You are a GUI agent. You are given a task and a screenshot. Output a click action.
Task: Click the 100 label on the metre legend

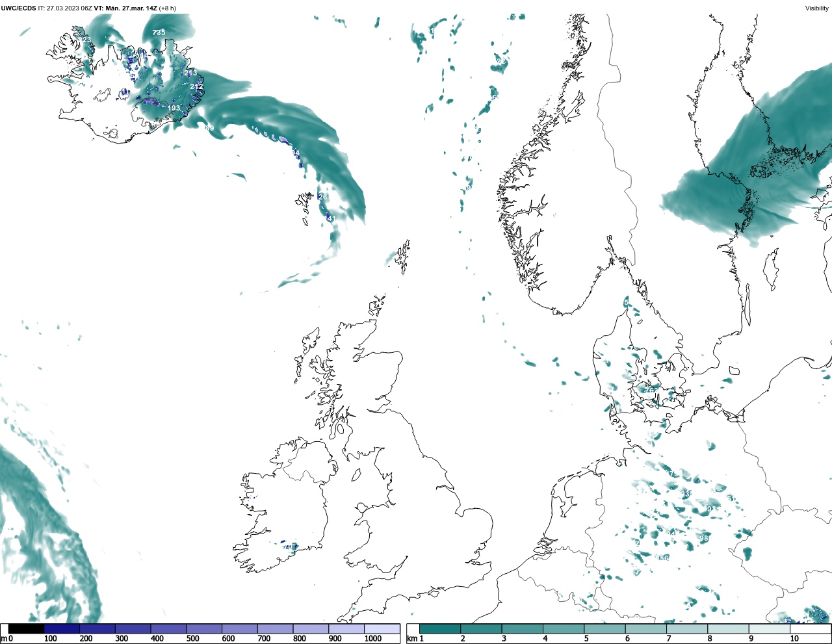(51, 639)
